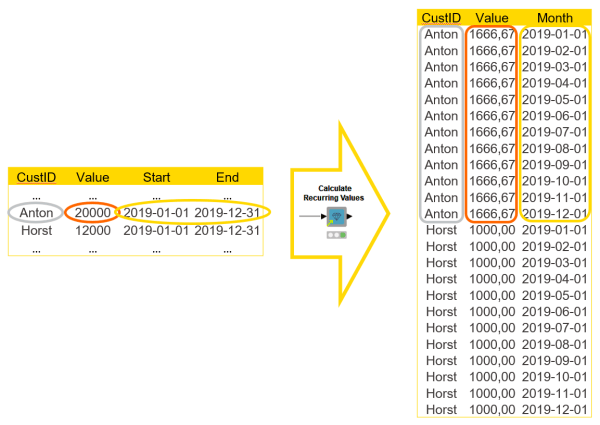Screen dimensions: 600x425
Task: Select Horst's start date 2019-01-01 in the input table
Action: (156, 231)
